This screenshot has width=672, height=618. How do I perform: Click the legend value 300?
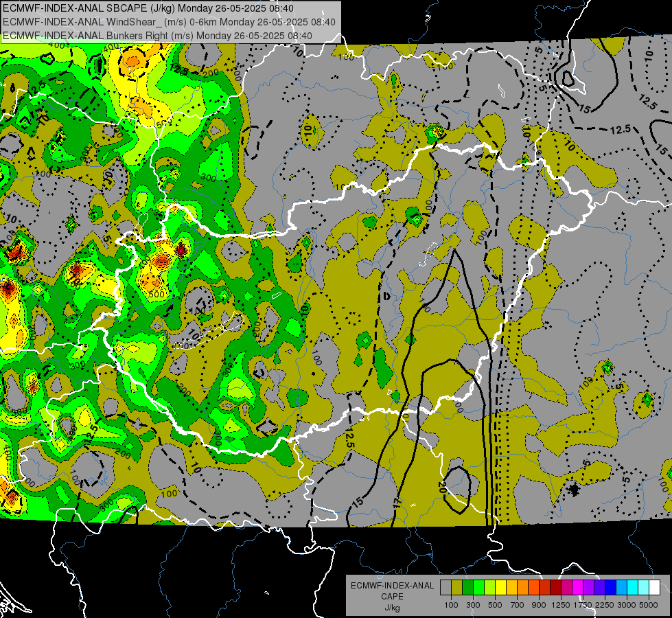473,605
